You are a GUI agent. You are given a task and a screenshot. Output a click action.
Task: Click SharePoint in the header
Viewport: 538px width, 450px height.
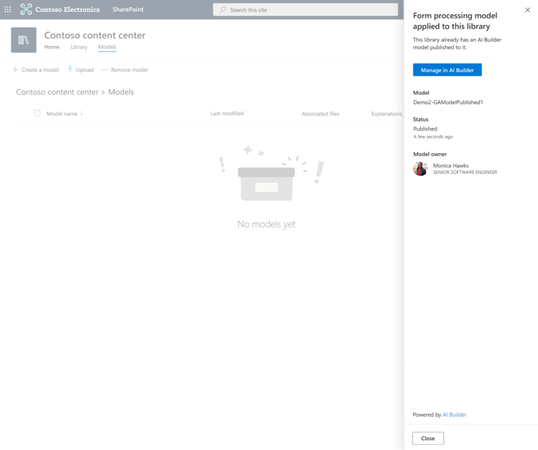128,10
